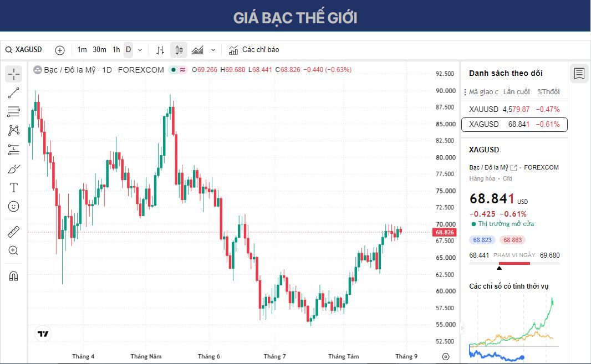Open the emoji icons tool

(13, 207)
